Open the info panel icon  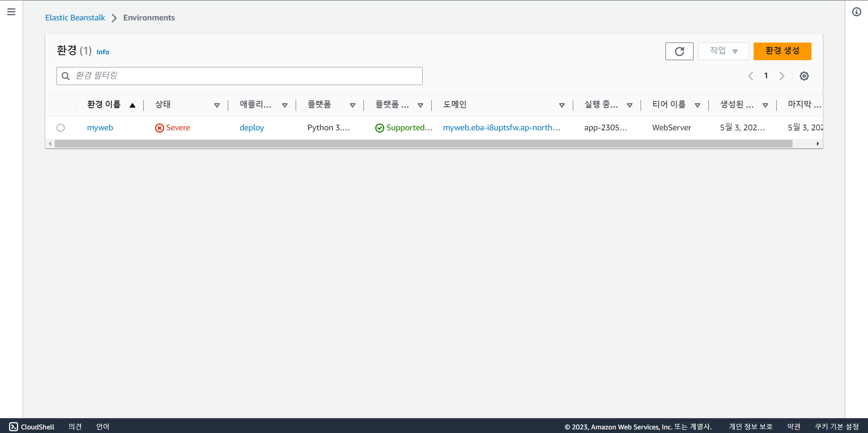coord(856,12)
